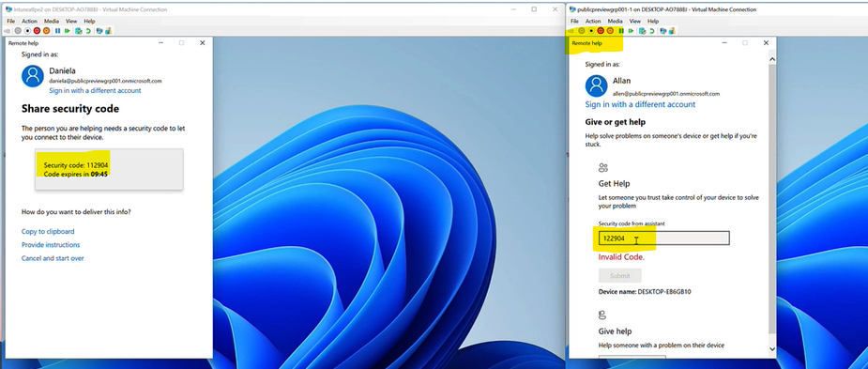Toggle Enhanced Session icon in publicpreviewgrp001-1 toolbar
The height and width of the screenshot is (369, 868).
[x=662, y=31]
